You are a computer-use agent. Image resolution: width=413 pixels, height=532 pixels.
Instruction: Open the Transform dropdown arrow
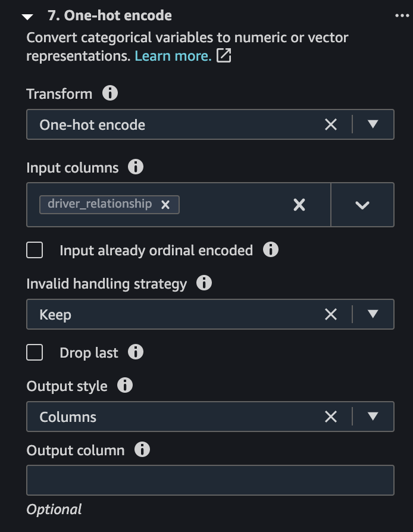(x=373, y=124)
